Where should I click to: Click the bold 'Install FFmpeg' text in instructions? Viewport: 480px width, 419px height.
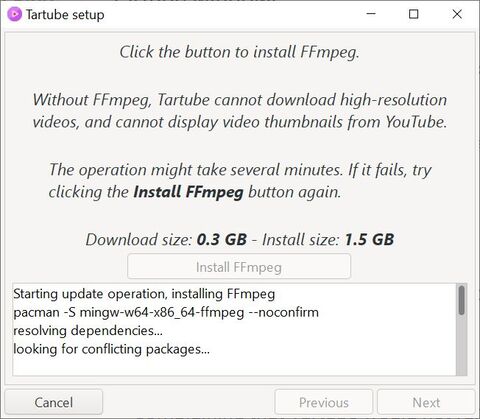click(188, 192)
